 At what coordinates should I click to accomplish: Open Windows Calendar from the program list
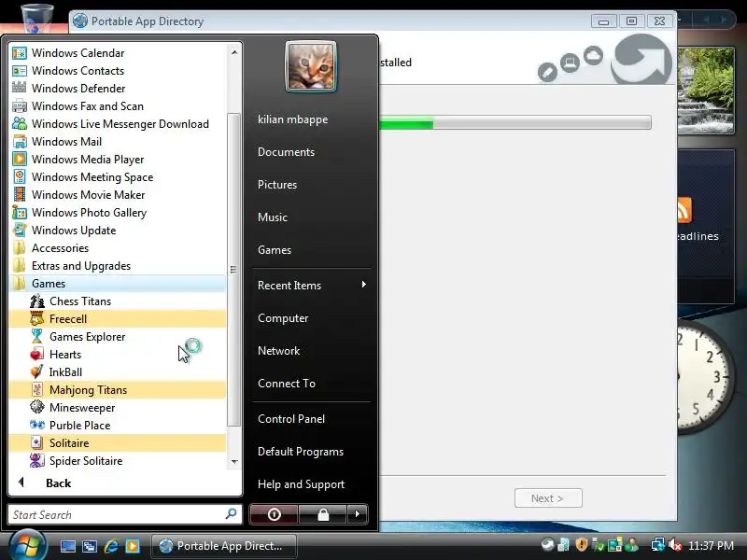[x=118, y=53]
